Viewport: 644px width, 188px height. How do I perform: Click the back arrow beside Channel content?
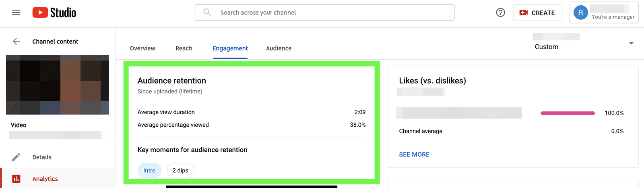(x=16, y=41)
